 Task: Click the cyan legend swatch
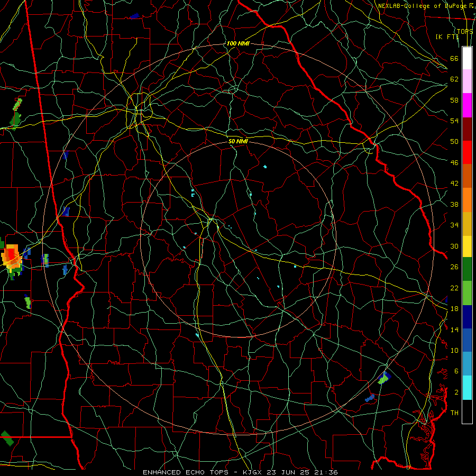tap(467, 388)
